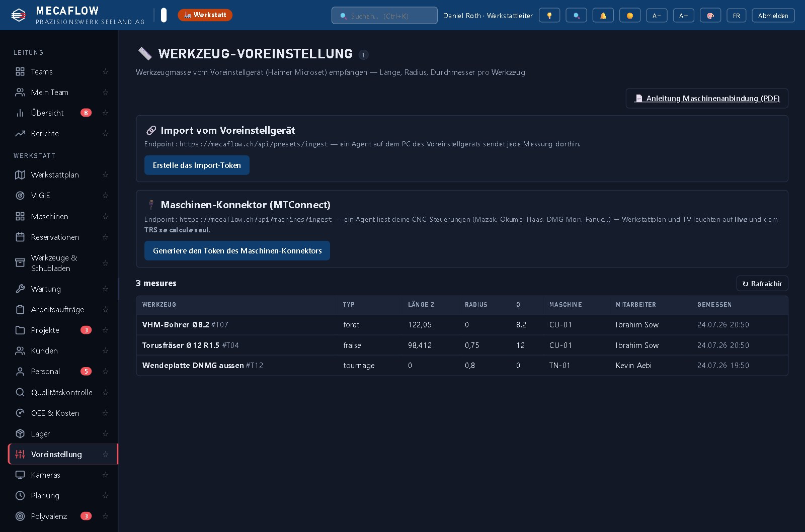
Task: Toggle favorite star for Teams
Action: click(x=105, y=72)
